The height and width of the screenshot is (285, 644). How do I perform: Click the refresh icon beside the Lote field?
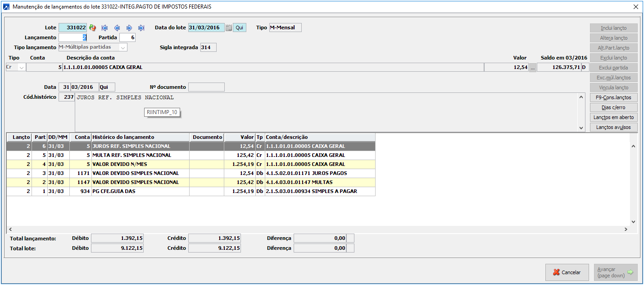point(93,28)
